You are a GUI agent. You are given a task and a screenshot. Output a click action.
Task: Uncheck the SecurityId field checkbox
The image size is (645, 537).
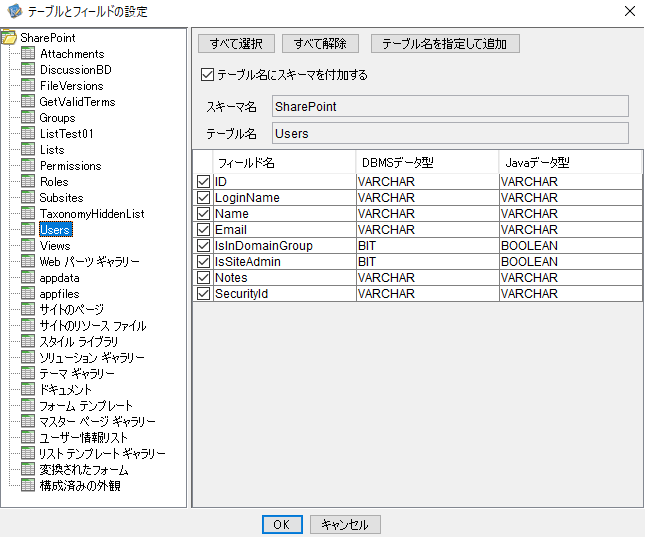[x=204, y=293]
